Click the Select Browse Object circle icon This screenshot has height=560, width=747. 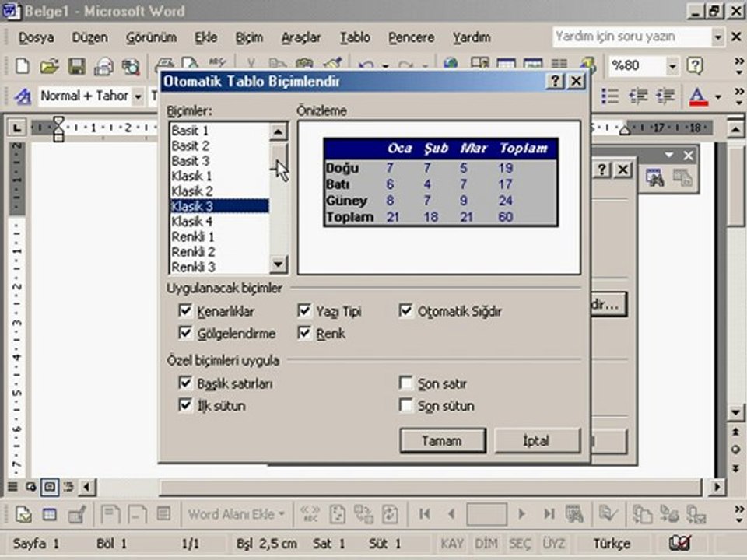735,450
